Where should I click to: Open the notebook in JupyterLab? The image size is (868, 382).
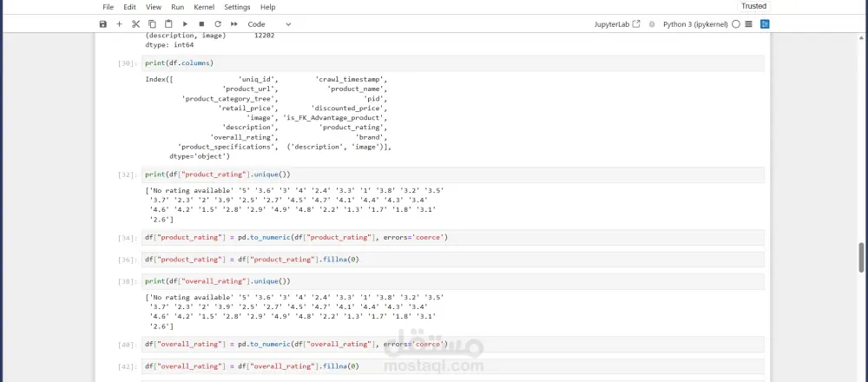(616, 24)
